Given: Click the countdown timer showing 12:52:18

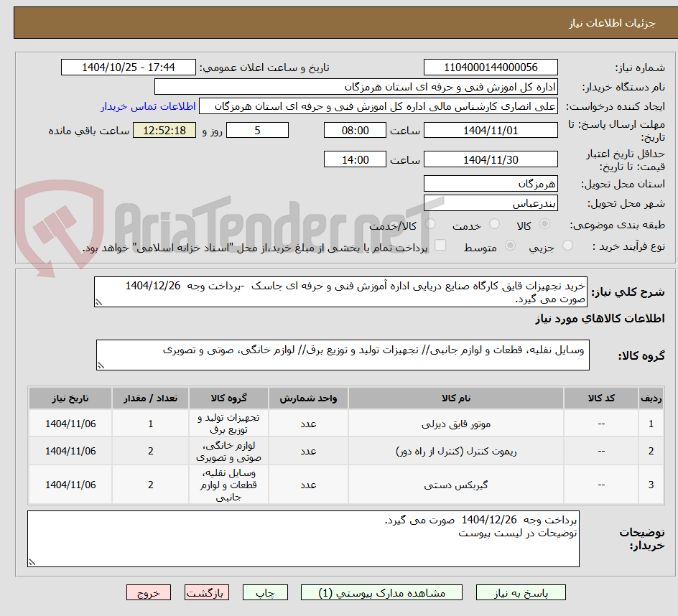Looking at the screenshot, I should [x=164, y=130].
